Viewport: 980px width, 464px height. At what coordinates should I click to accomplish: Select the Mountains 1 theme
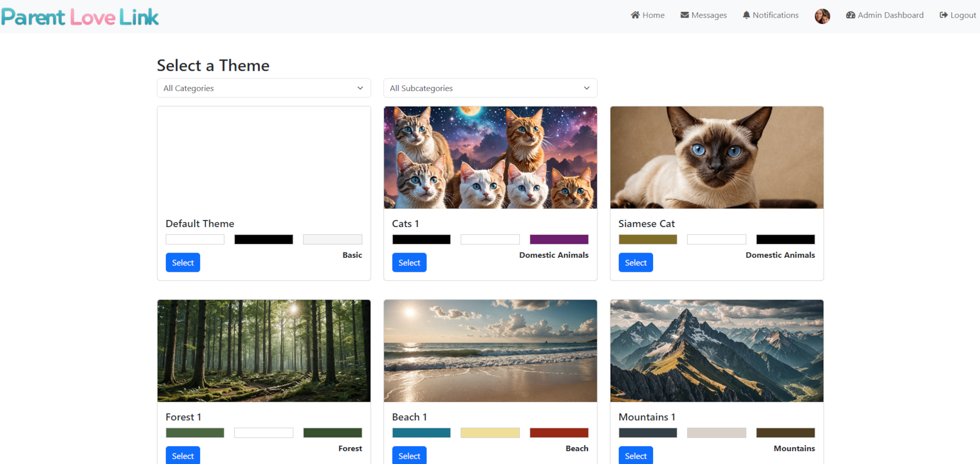pos(635,455)
